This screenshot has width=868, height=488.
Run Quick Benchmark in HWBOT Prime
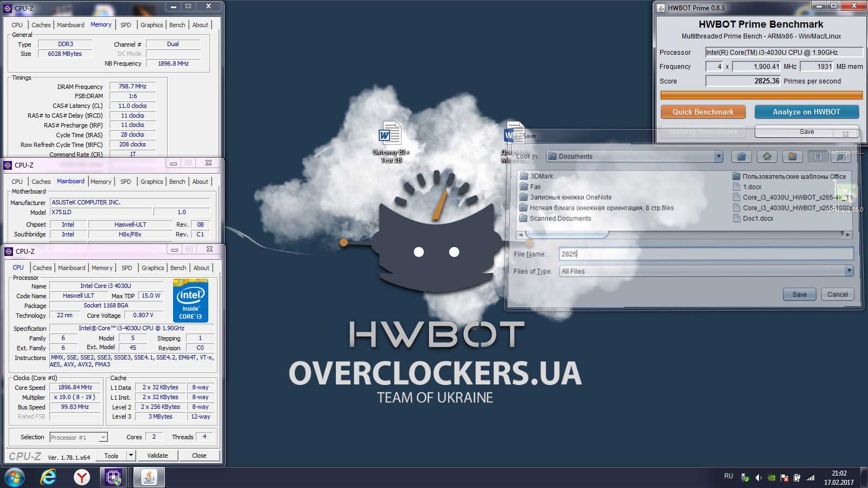coord(703,112)
